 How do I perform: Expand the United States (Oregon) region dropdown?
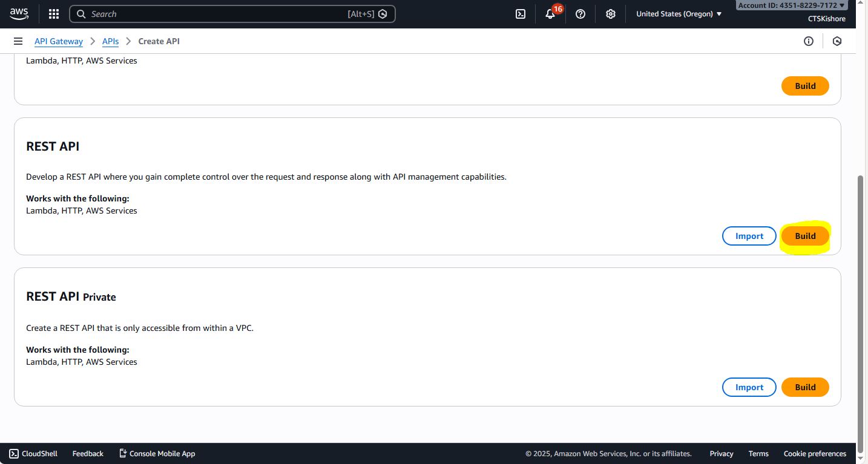[x=679, y=14]
